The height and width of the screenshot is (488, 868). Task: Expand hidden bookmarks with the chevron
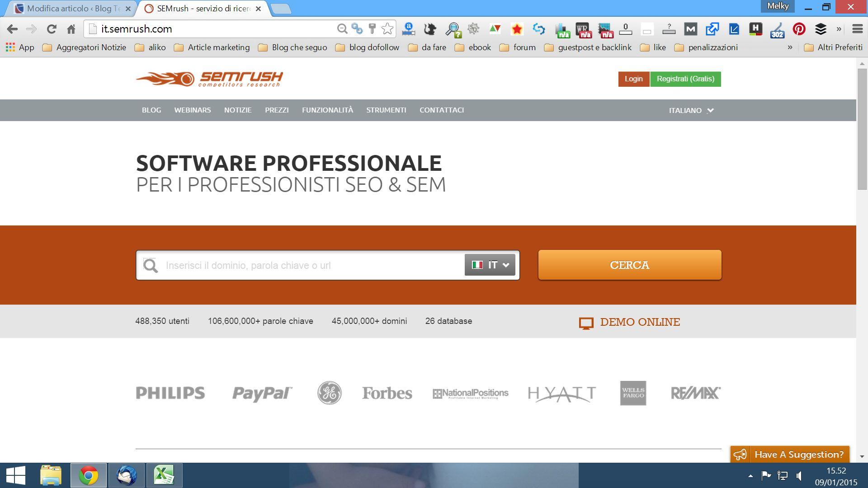coord(790,47)
